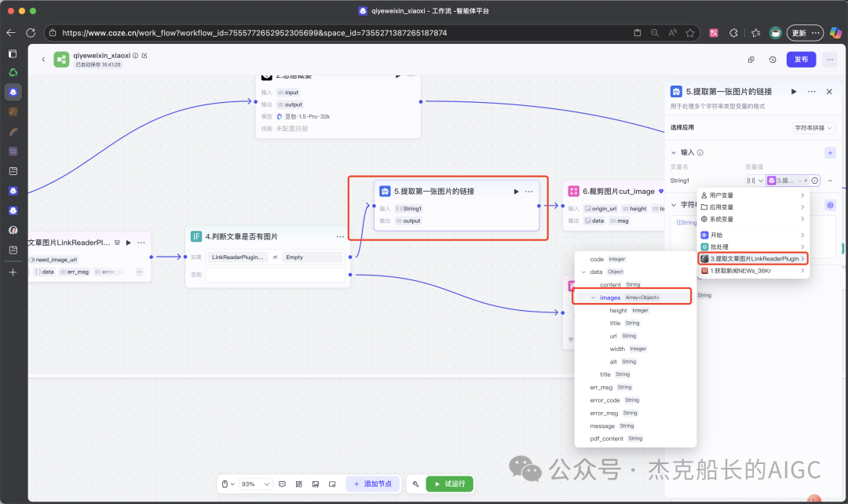This screenshot has width=848, height=504.
Task: Open the browser extensions puzzle icon
Action: [733, 33]
